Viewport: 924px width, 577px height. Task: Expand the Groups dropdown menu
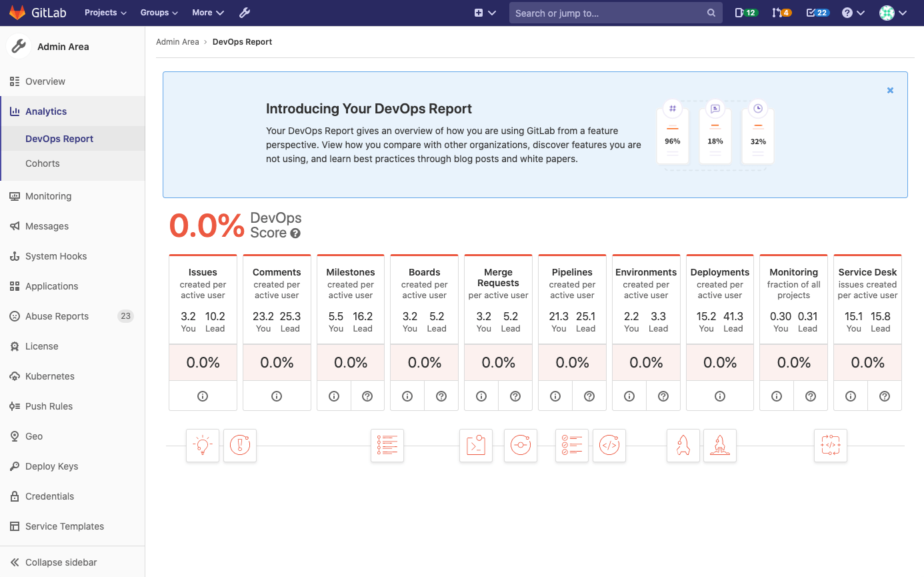(x=159, y=13)
